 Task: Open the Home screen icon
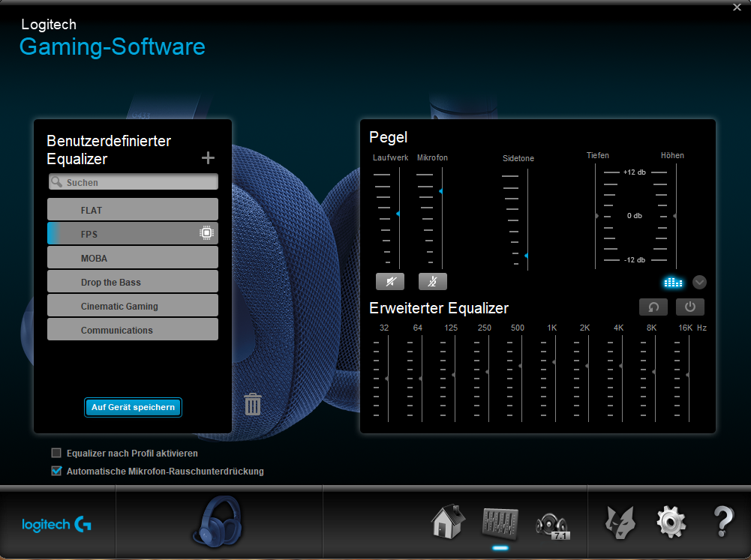pyautogui.click(x=448, y=521)
